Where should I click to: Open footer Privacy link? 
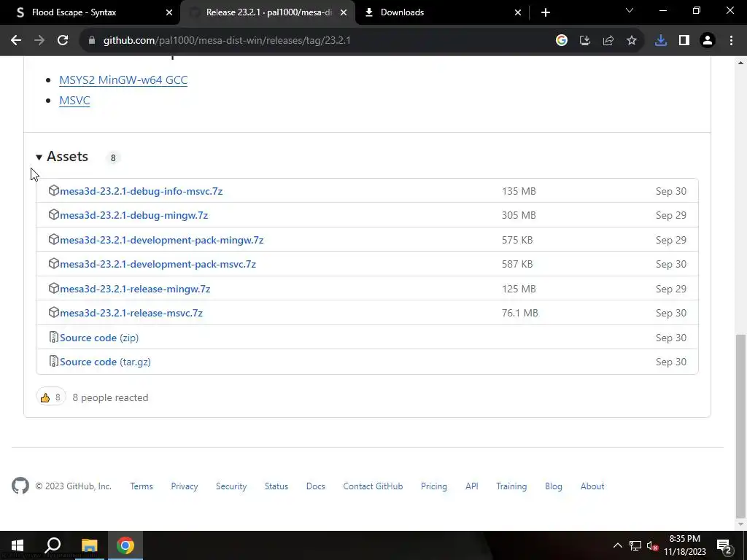click(185, 486)
